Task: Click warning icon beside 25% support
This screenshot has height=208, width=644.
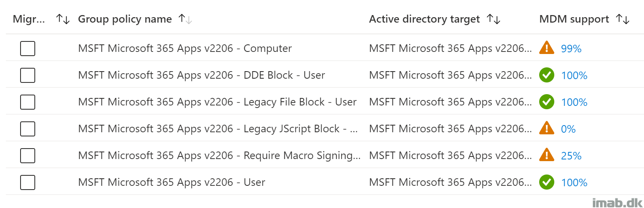Action: coord(546,154)
